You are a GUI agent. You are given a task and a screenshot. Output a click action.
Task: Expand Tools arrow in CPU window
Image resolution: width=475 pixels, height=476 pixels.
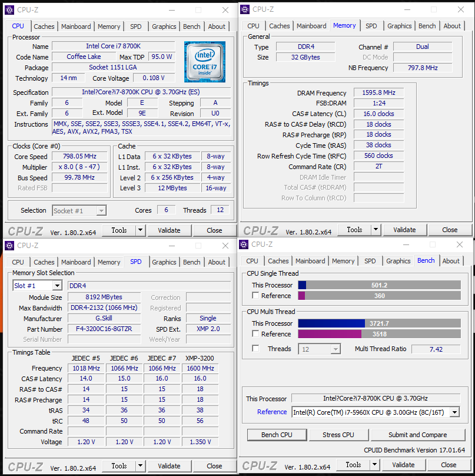(140, 230)
